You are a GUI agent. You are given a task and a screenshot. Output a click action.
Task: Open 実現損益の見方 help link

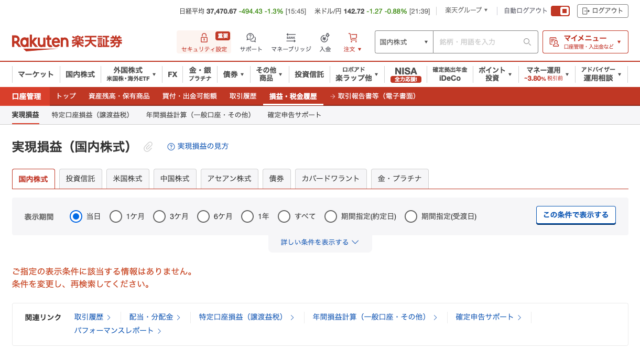198,146
